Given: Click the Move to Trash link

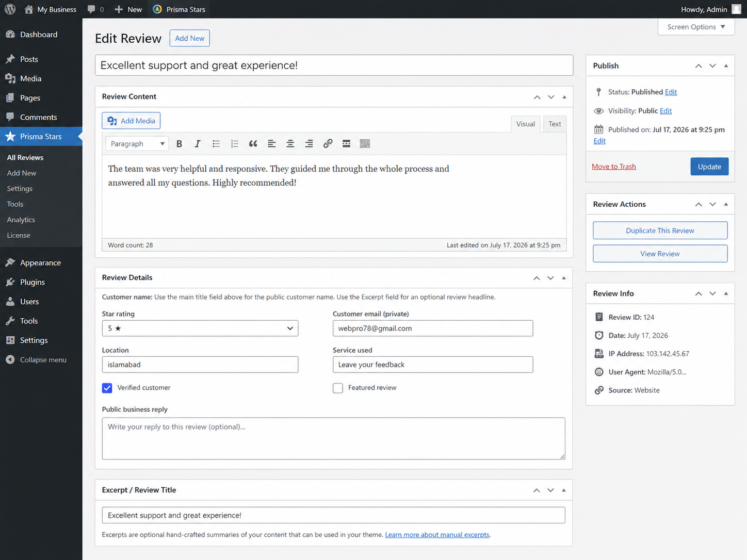Looking at the screenshot, I should tap(613, 167).
